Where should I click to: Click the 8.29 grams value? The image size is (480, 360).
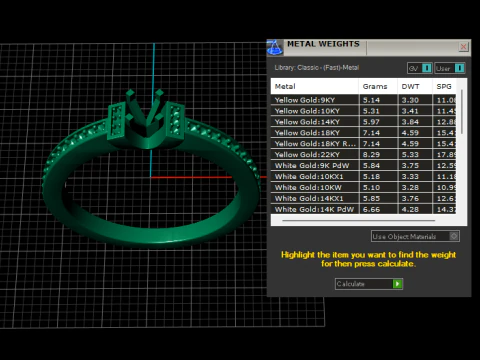click(x=371, y=155)
